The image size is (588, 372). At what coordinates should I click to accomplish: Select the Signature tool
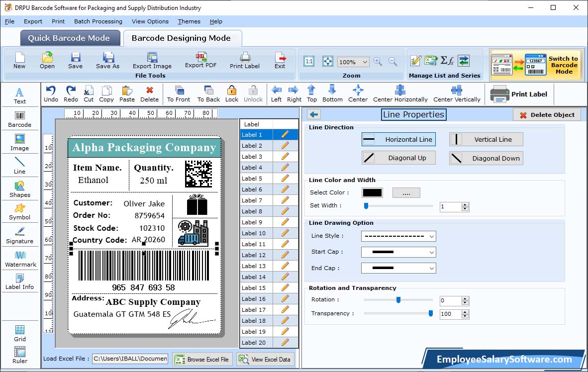point(19,236)
